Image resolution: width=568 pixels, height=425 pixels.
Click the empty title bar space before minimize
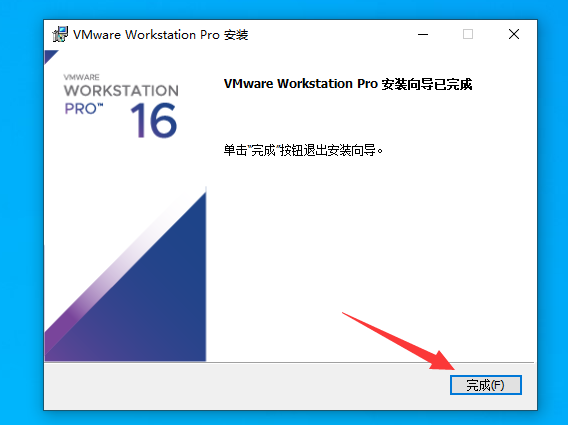point(326,34)
